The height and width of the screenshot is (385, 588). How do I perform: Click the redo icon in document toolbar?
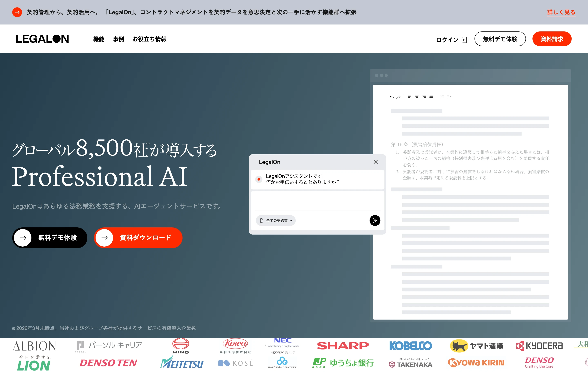[398, 97]
